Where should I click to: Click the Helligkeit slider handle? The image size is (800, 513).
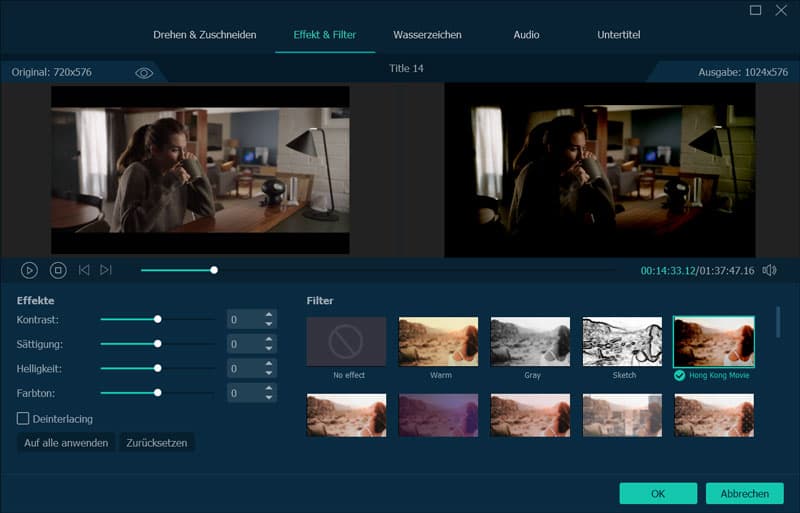158,368
